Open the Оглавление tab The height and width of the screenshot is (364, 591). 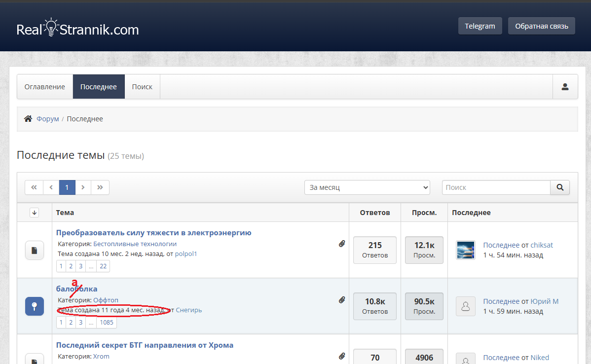click(x=45, y=87)
